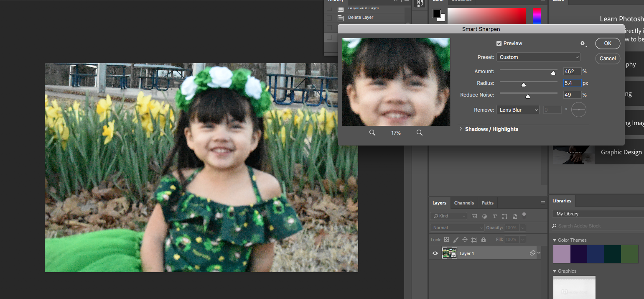Uncheck the Preview checkbox
Image resolution: width=644 pixels, height=299 pixels.
coord(499,43)
